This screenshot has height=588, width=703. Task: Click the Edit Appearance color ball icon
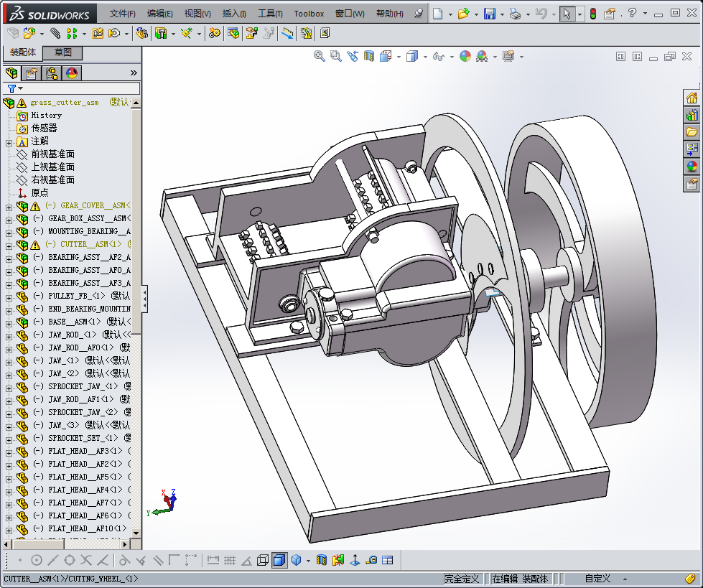click(465, 56)
